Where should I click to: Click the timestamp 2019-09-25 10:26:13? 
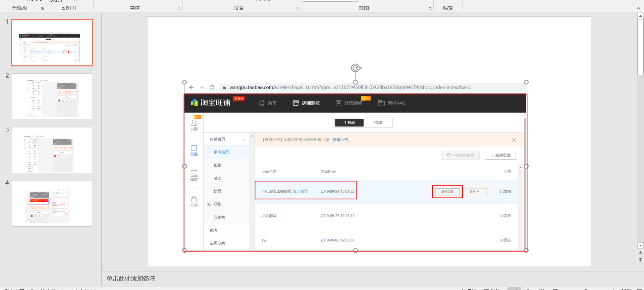coord(337,216)
